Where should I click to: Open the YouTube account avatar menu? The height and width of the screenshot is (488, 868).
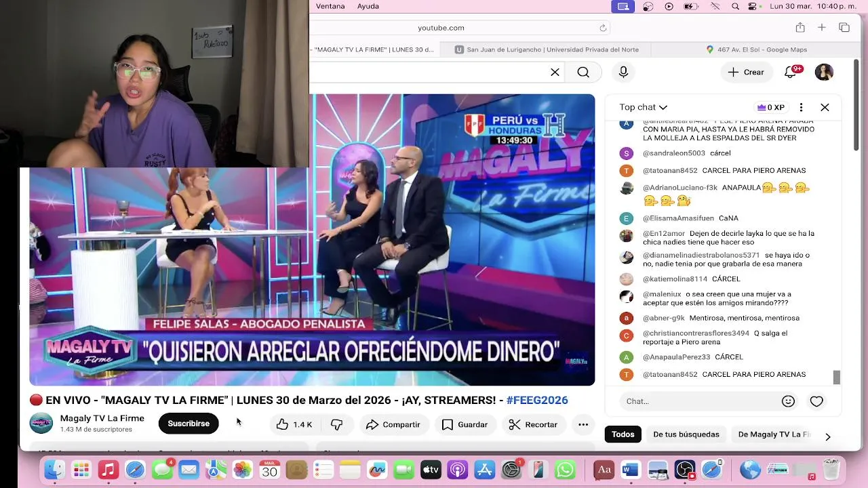click(x=824, y=72)
